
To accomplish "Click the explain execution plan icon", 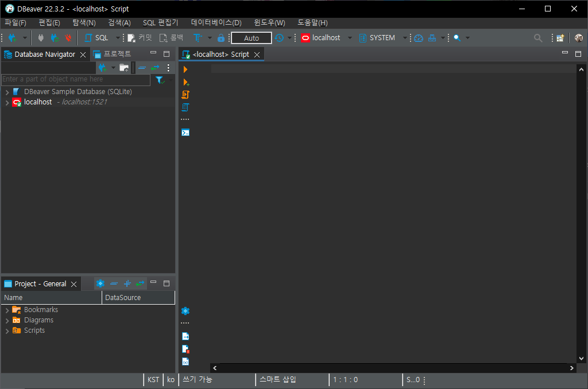I will tap(185, 107).
